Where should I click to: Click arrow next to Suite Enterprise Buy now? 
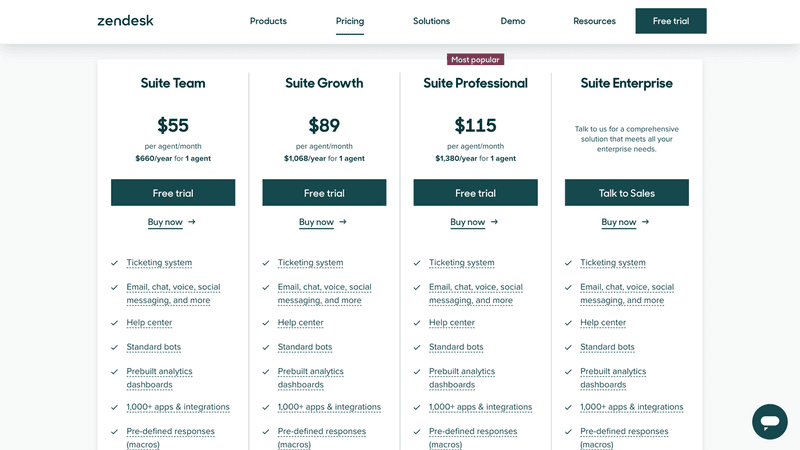tap(645, 222)
